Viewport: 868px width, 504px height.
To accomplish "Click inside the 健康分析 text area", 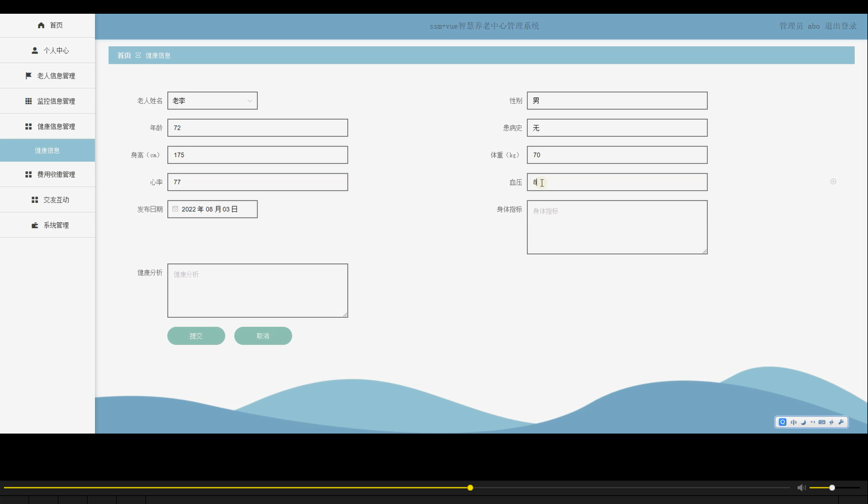I will tap(257, 290).
